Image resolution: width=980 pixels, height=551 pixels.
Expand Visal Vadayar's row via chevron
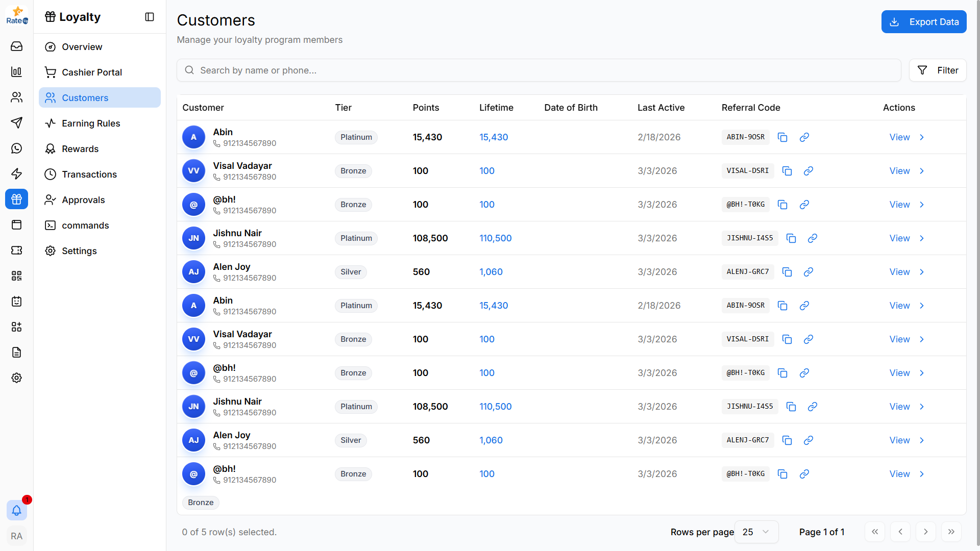pyautogui.click(x=921, y=170)
